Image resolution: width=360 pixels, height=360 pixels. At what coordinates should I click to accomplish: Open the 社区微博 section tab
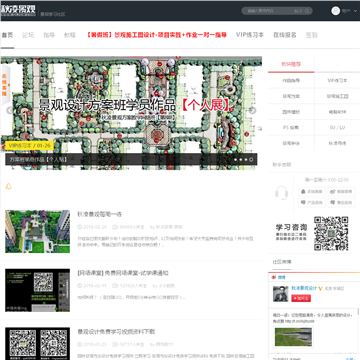pos(282,262)
